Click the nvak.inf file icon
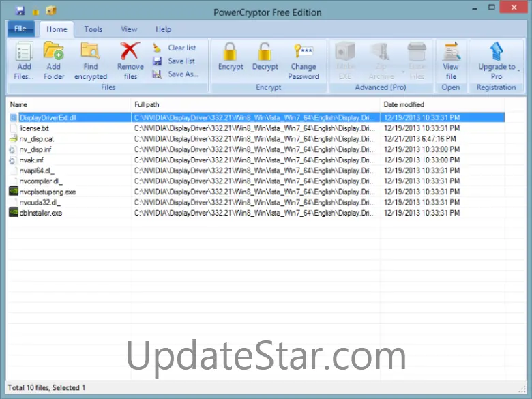The height and width of the screenshot is (399, 532). pyautogui.click(x=13, y=160)
